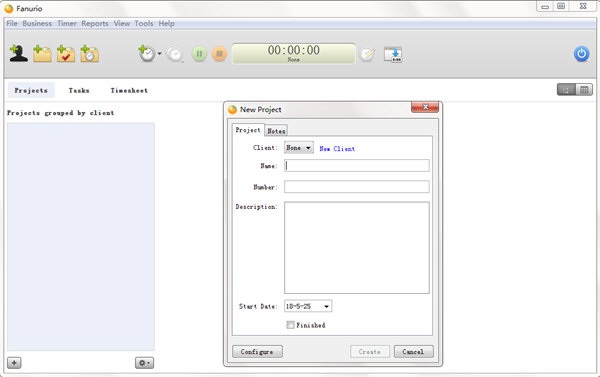The width and height of the screenshot is (600, 377).
Task: Open the Tools menu
Action: [x=144, y=23]
